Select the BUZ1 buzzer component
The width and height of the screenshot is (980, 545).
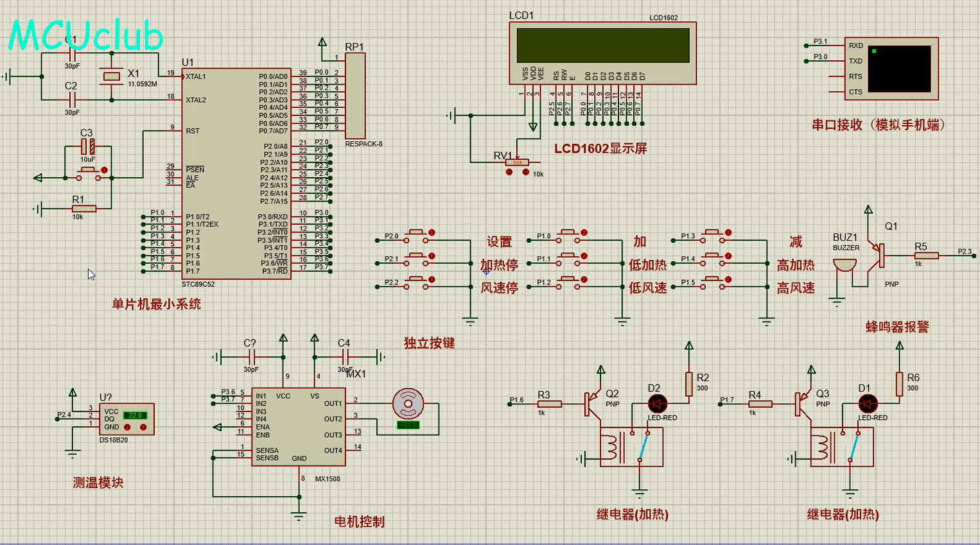(844, 264)
